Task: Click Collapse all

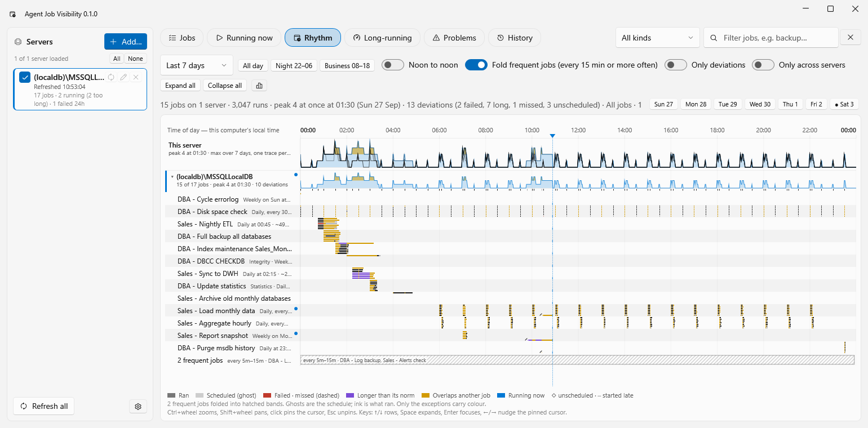Action: pyautogui.click(x=225, y=86)
